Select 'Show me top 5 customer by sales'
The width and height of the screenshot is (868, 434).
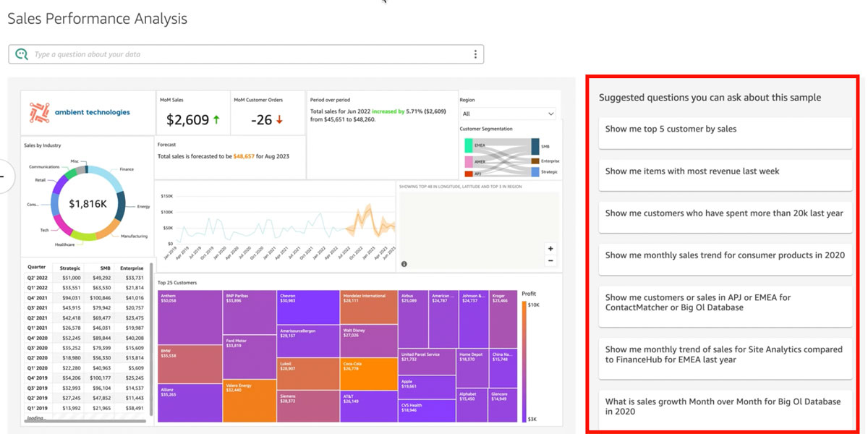pyautogui.click(x=726, y=133)
